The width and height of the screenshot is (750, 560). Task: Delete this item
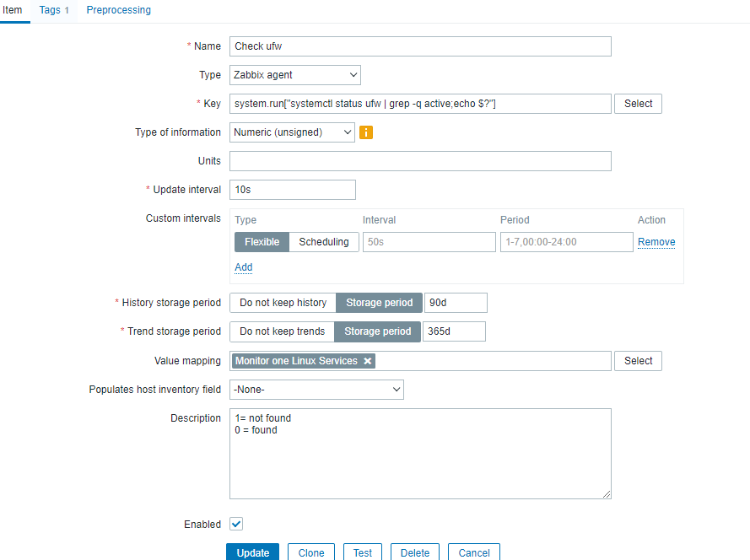click(414, 552)
